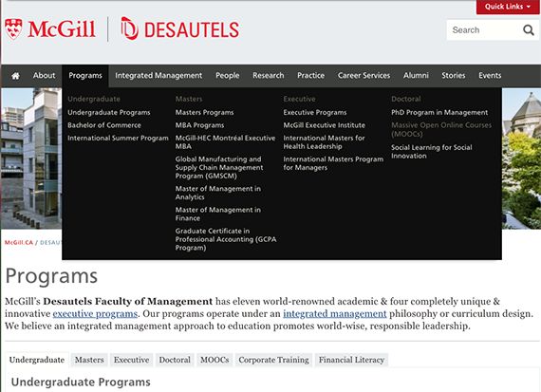Open MBA Programs link
Screen dimensions: 541x392
tap(199, 125)
